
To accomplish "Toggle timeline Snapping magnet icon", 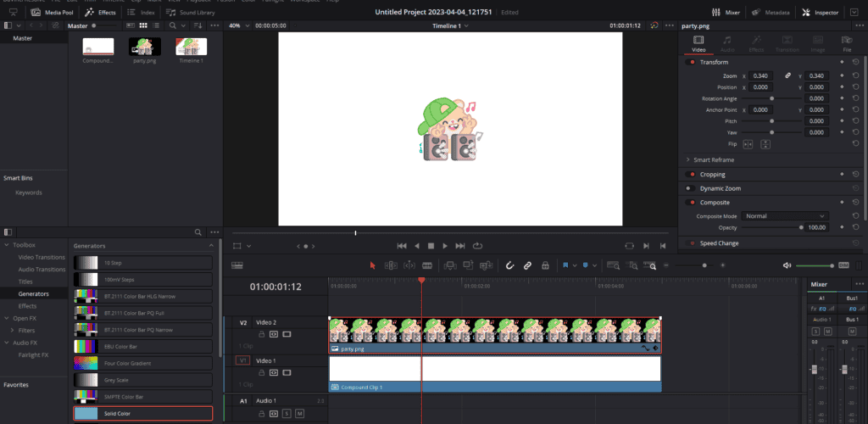I will tap(509, 265).
